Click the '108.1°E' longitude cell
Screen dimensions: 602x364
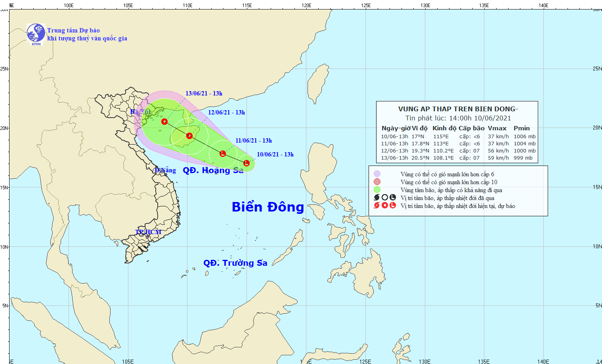point(443,158)
